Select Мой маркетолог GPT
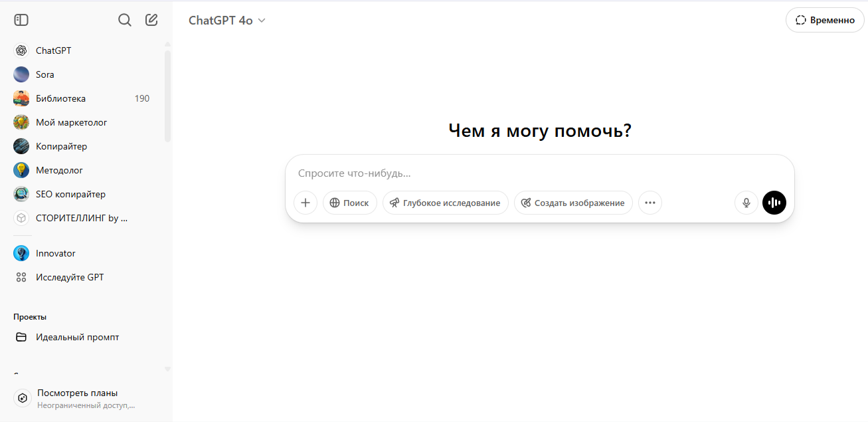The height and width of the screenshot is (422, 868). [84, 122]
